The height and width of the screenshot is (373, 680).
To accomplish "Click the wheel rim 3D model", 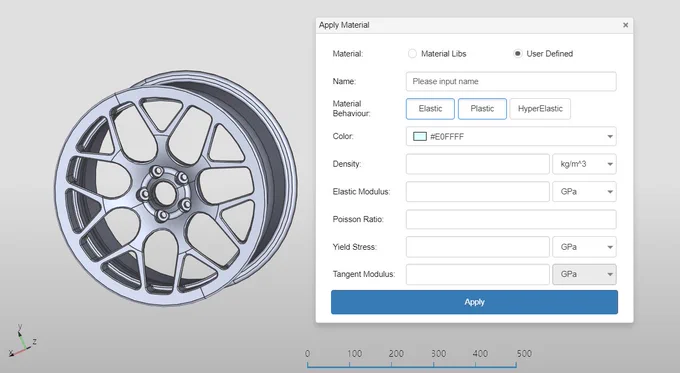I will point(176,189).
